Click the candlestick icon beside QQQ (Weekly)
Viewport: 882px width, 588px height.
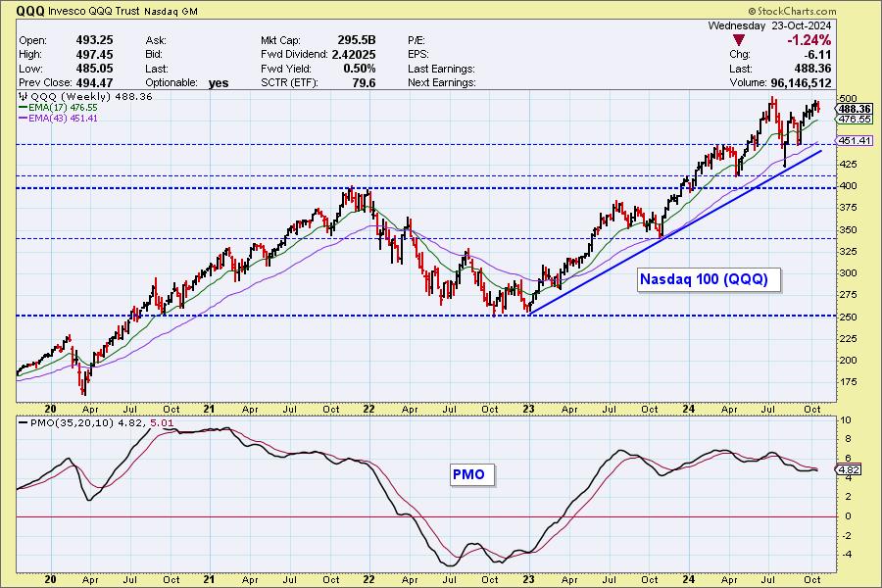pos(24,96)
